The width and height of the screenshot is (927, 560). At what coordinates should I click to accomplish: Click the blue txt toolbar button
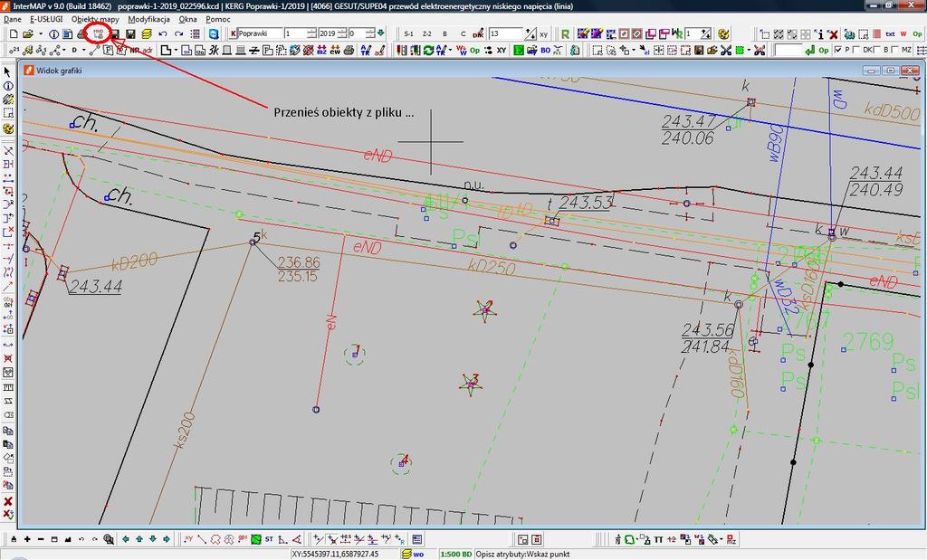click(x=891, y=34)
